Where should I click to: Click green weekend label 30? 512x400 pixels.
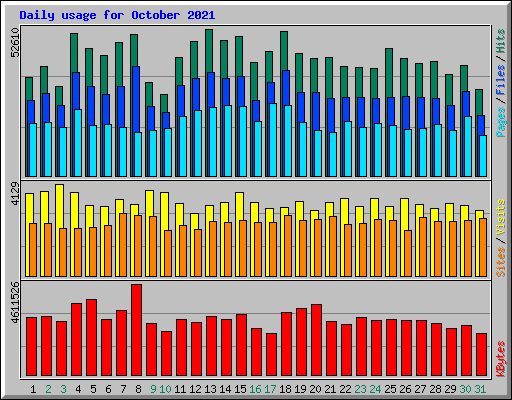(x=465, y=389)
